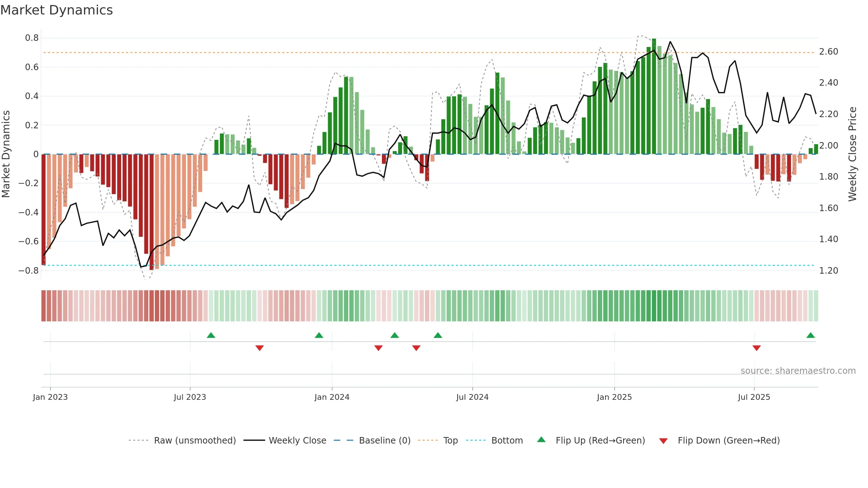Click the Market Dynamics y-axis title
This screenshot has width=868, height=488.
point(6,154)
